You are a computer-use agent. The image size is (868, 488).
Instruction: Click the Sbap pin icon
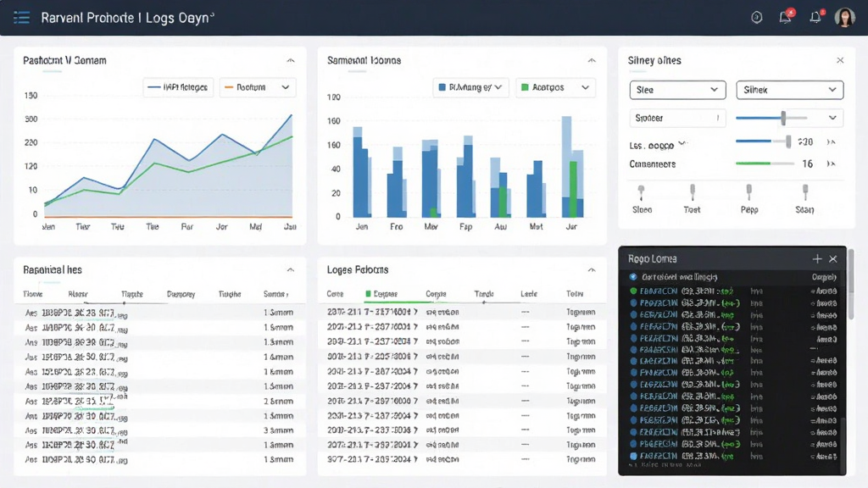pos(805,192)
